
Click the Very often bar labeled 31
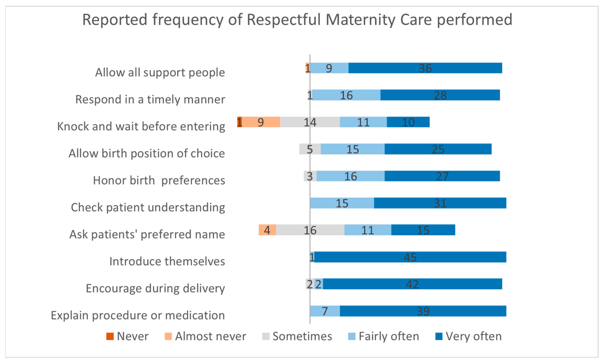(440, 203)
